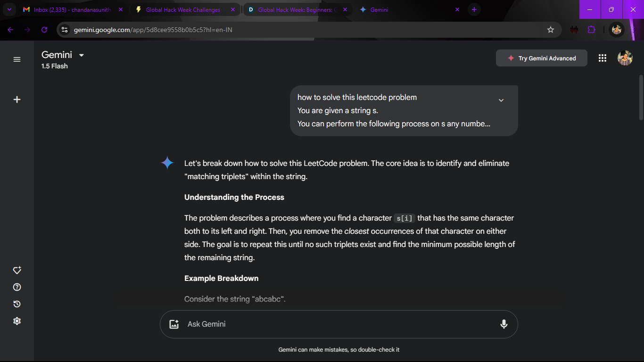Open Help question mark icon in sidebar
Screen dimensions: 644x362
17,287
